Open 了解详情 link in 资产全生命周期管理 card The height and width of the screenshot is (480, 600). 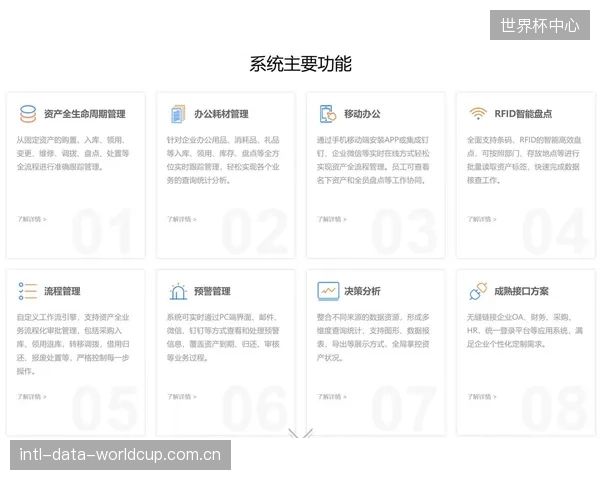tap(31, 219)
